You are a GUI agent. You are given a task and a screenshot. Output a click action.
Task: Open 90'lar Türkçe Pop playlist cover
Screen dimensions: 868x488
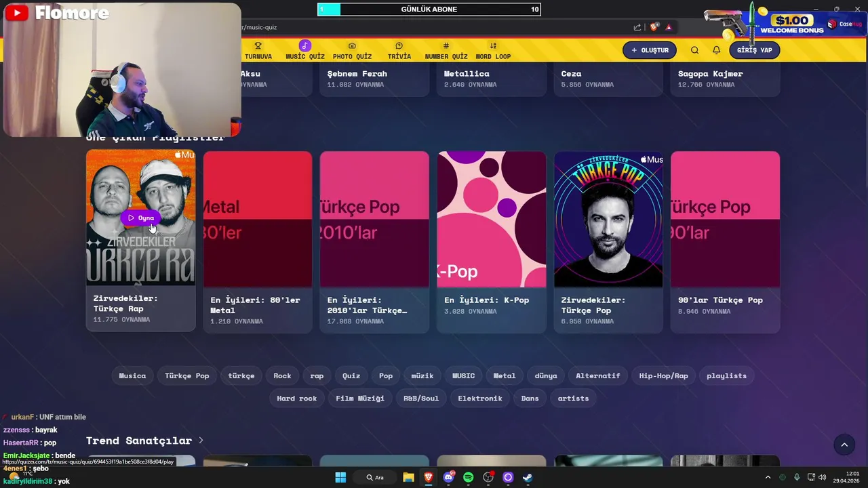point(725,219)
